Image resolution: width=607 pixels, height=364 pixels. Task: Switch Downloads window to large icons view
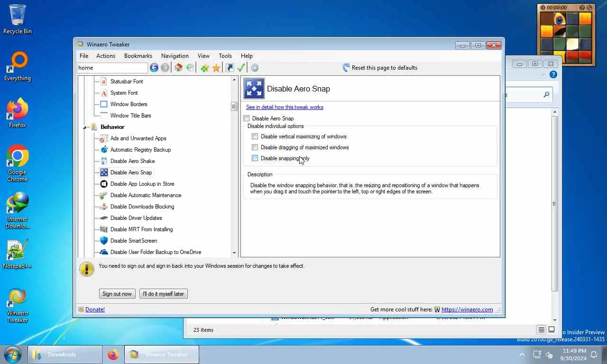(x=552, y=330)
